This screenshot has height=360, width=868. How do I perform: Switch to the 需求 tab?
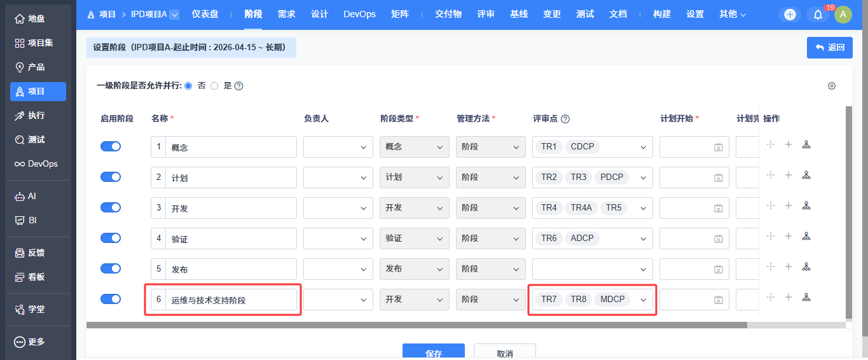(286, 14)
